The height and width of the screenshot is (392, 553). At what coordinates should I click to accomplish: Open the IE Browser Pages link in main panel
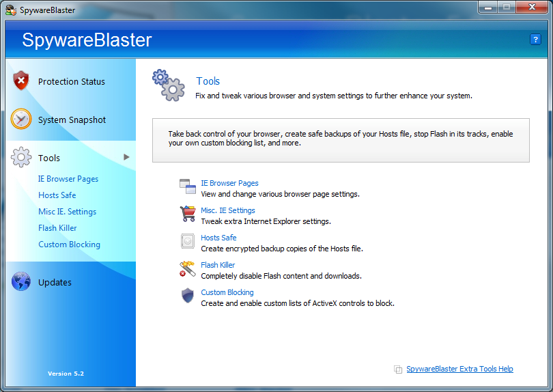(x=229, y=183)
